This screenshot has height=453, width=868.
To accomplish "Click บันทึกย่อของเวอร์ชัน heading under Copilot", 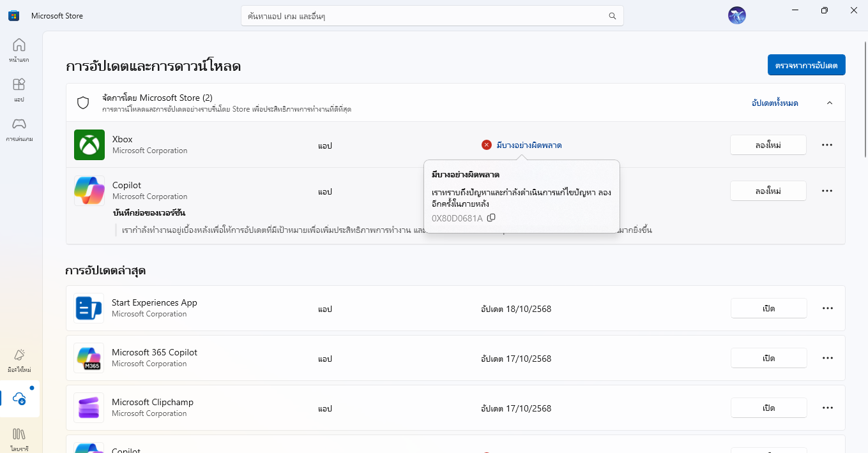I will coord(149,212).
